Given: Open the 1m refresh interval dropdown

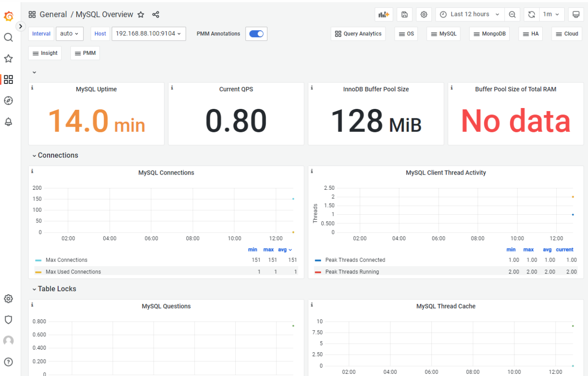Looking at the screenshot, I should point(551,14).
